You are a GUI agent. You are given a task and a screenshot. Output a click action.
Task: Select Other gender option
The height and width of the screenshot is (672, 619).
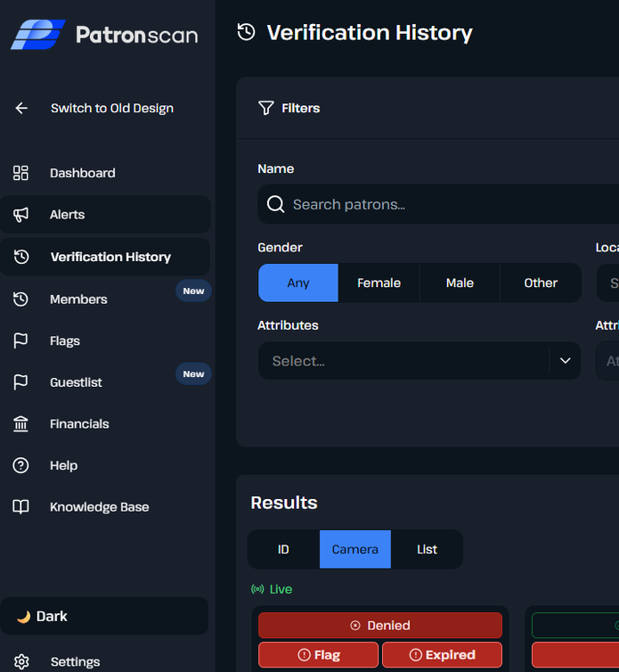point(541,283)
